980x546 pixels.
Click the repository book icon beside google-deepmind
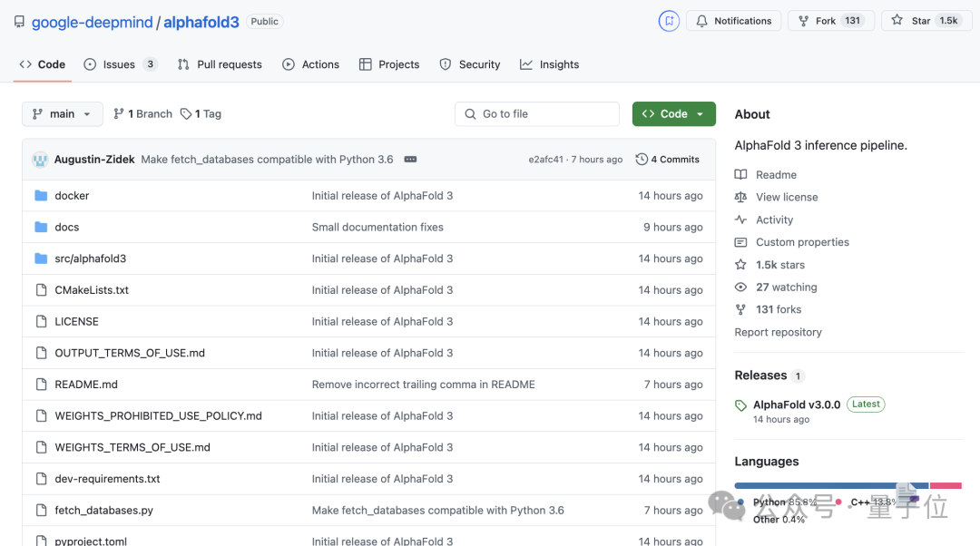click(19, 22)
